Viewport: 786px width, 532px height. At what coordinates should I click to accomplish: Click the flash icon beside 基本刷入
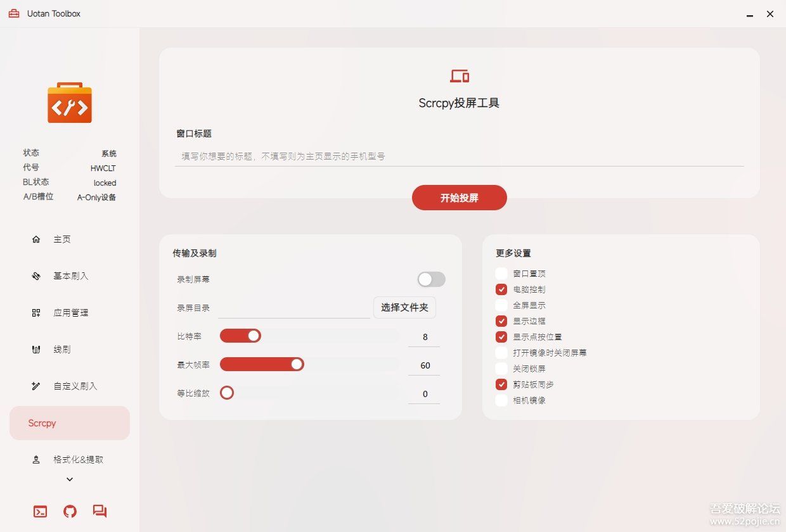(x=36, y=276)
